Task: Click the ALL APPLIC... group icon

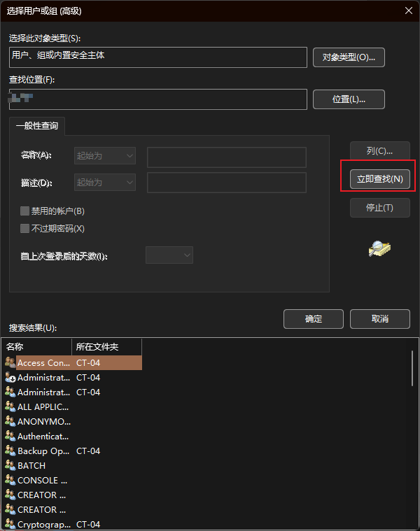Action: [x=10, y=406]
